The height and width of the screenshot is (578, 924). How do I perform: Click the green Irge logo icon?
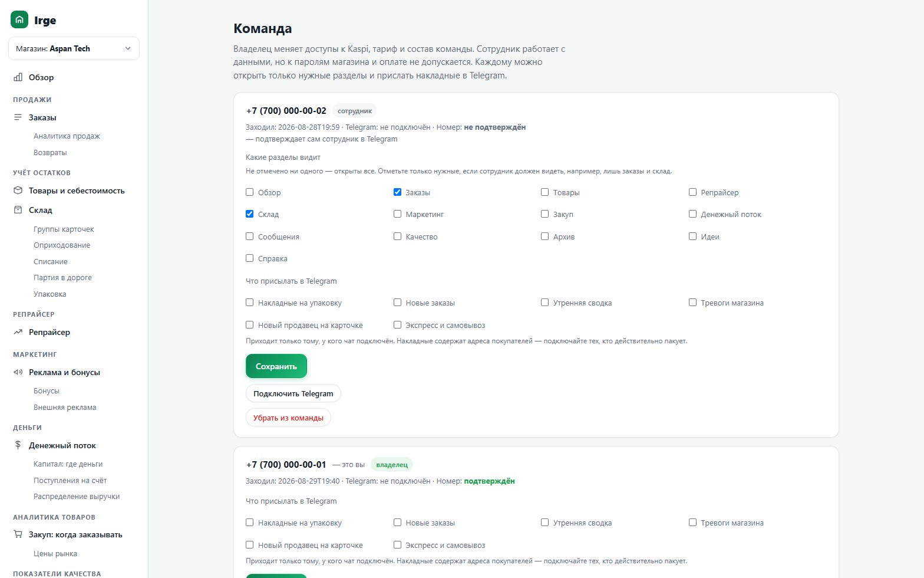(x=19, y=19)
